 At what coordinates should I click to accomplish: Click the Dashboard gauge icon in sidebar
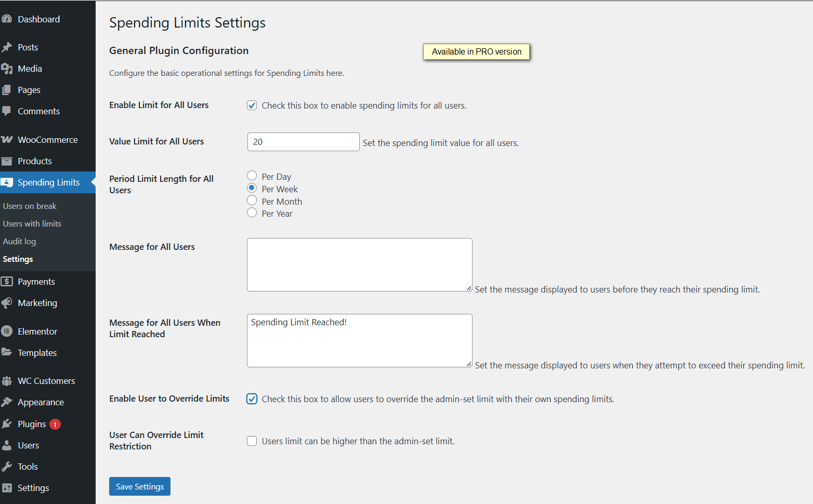click(x=7, y=19)
